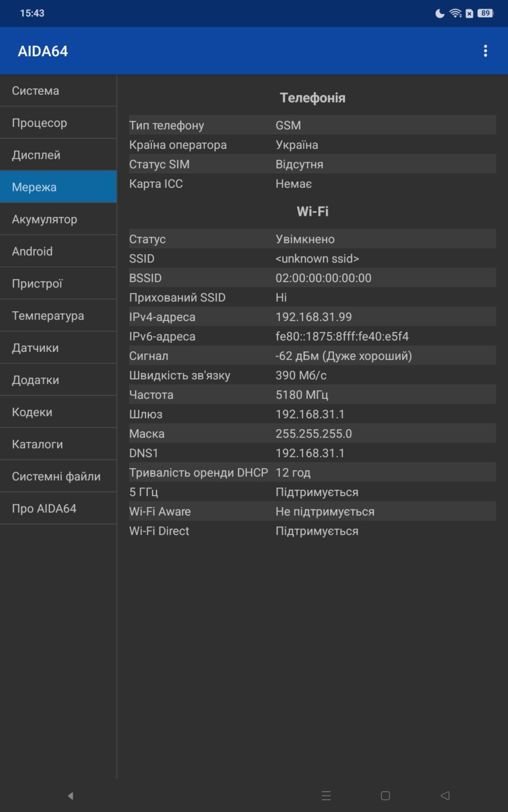
Task: Open the recent apps menu icon
Action: pyautogui.click(x=326, y=796)
